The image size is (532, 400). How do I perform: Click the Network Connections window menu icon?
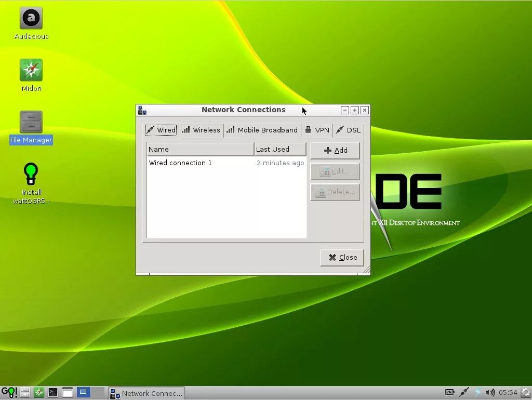pyautogui.click(x=142, y=110)
